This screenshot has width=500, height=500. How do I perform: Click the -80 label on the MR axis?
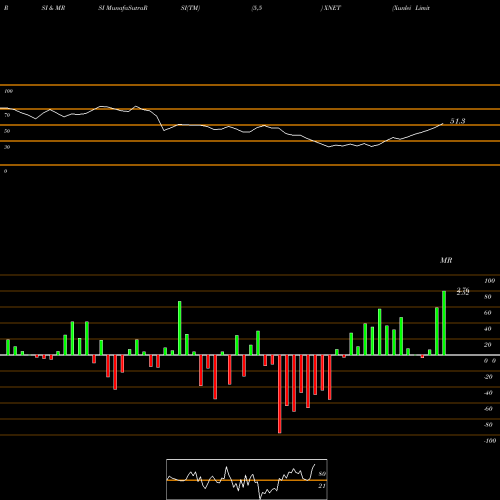point(488,425)
